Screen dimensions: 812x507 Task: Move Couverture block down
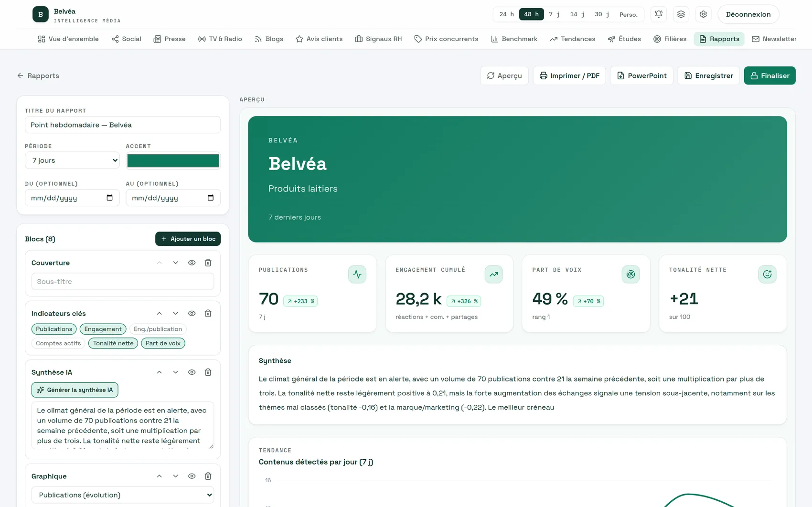pyautogui.click(x=176, y=263)
